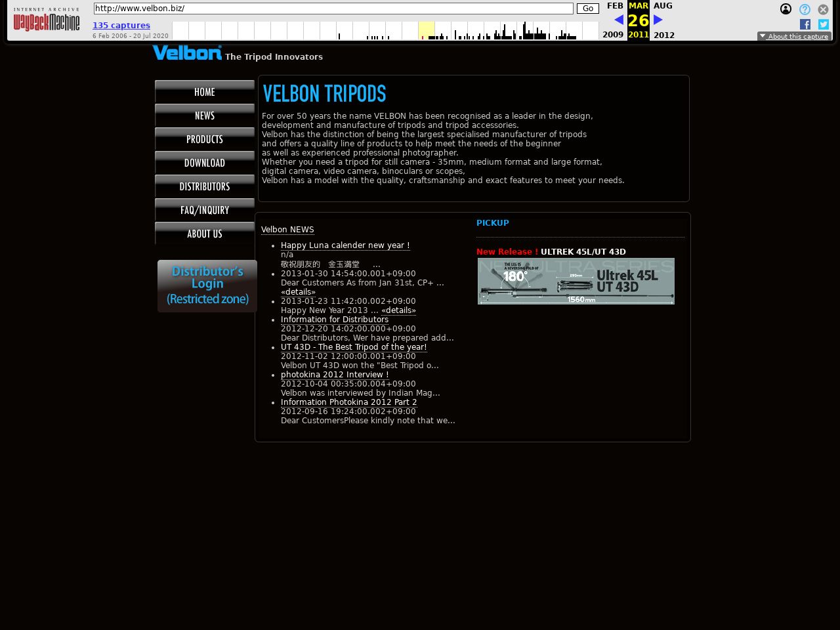Screen dimensions: 840x630
Task: Share capture on Facebook
Action: tap(805, 24)
